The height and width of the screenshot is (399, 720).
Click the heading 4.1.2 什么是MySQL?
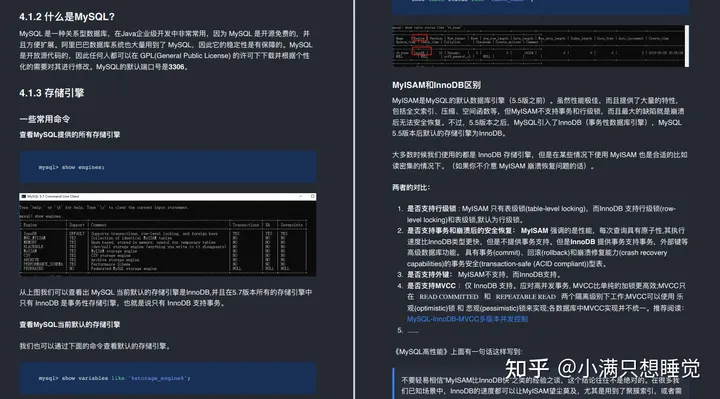[x=67, y=17]
